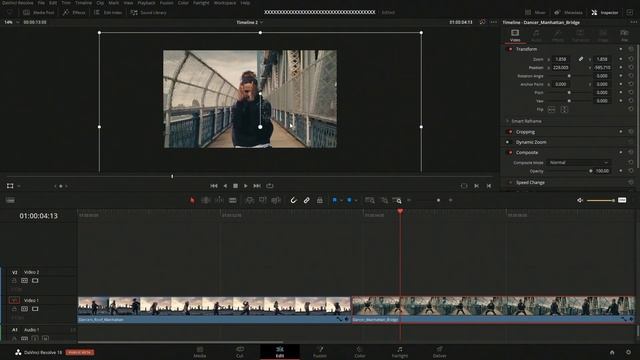The height and width of the screenshot is (360, 640).
Task: Open the Playback menu
Action: (146, 3)
